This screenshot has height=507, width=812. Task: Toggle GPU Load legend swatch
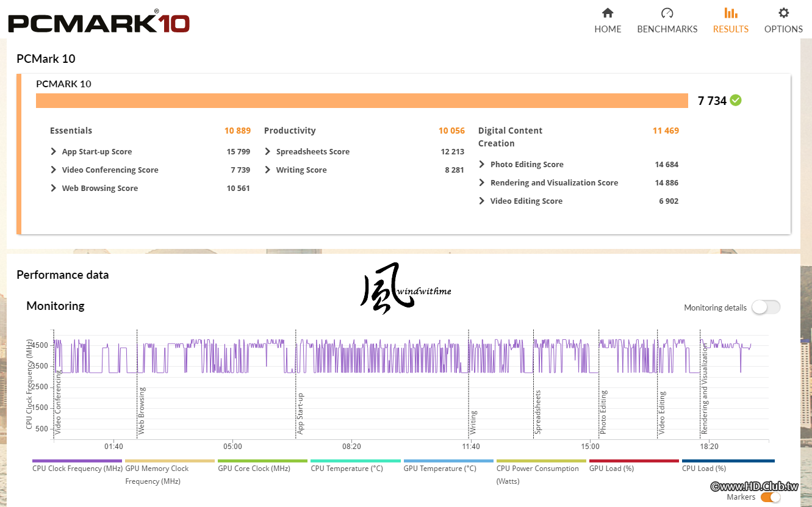634,461
